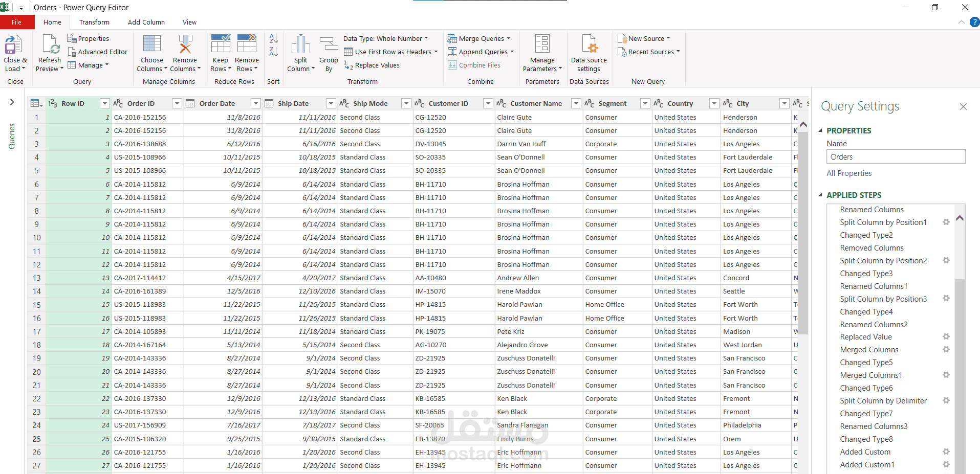The image size is (980, 474).
Task: Switch to the Add Column tab
Action: [x=146, y=22]
